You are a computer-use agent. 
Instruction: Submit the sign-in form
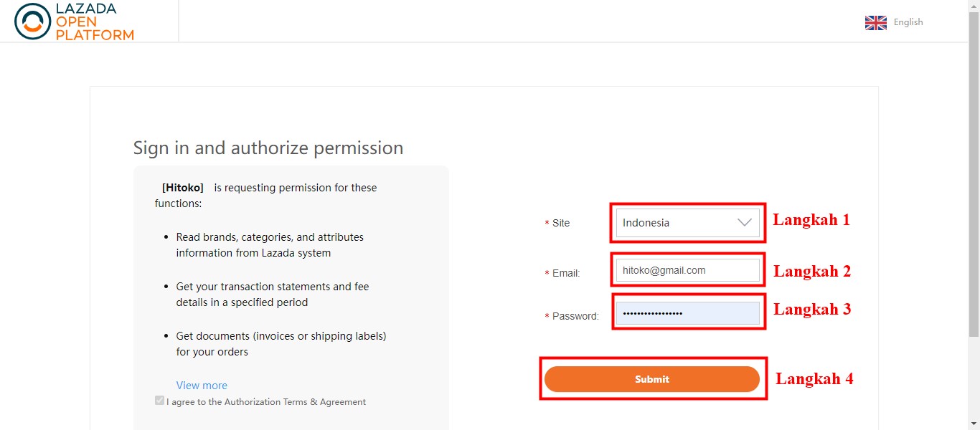tap(651, 379)
